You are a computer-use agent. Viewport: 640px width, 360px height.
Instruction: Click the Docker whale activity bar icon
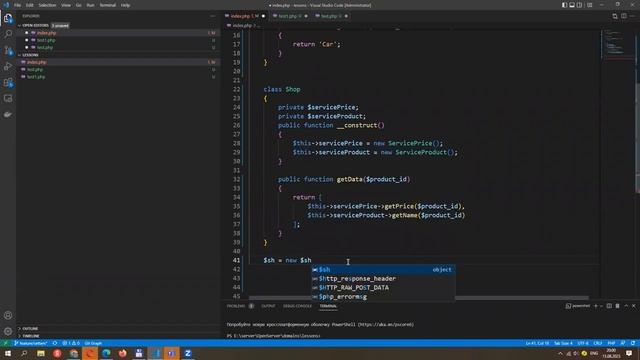click(8, 115)
